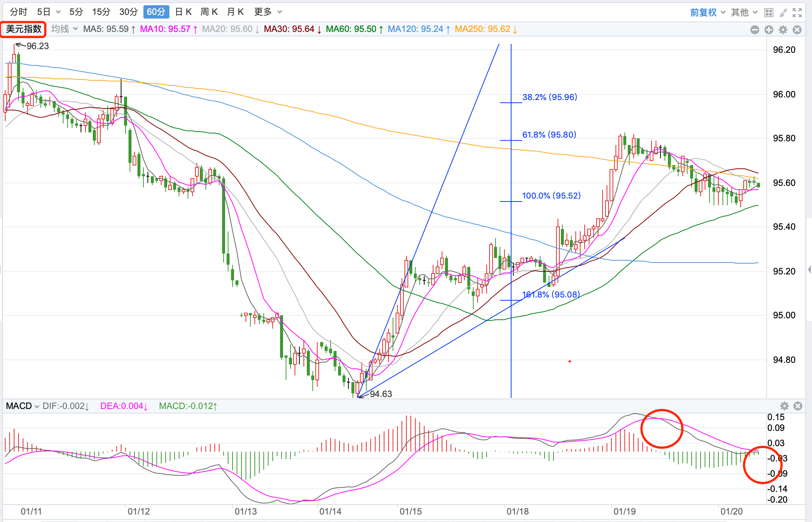Open moving average settings gear
The image size is (812, 522).
coord(783,30)
